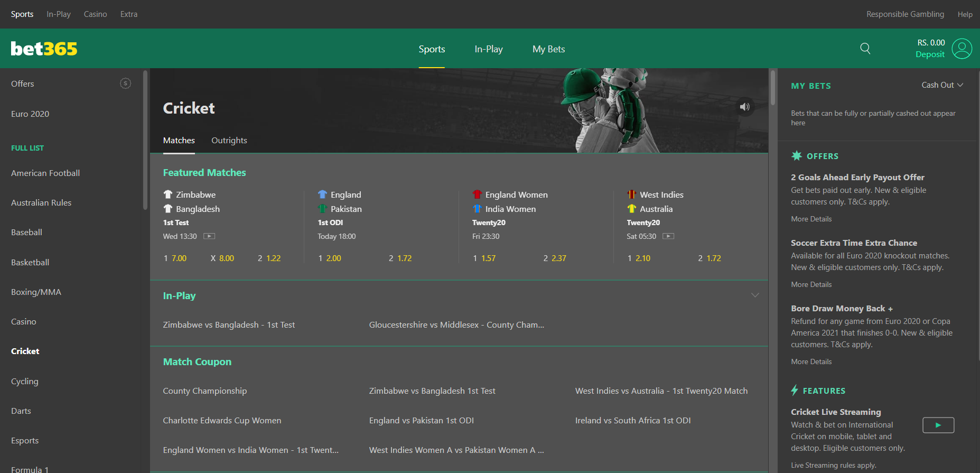Open Euro 2020 in sidebar
980x473 pixels.
30,114
